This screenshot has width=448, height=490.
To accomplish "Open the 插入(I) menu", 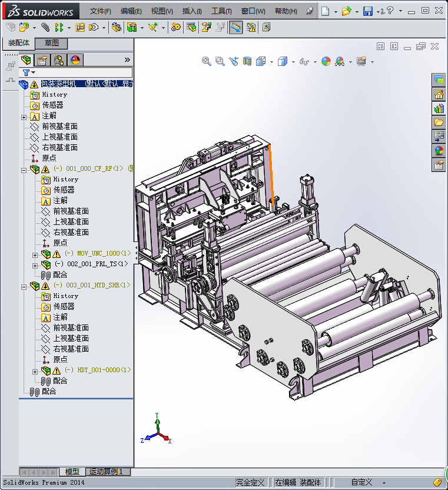I will coord(192,11).
